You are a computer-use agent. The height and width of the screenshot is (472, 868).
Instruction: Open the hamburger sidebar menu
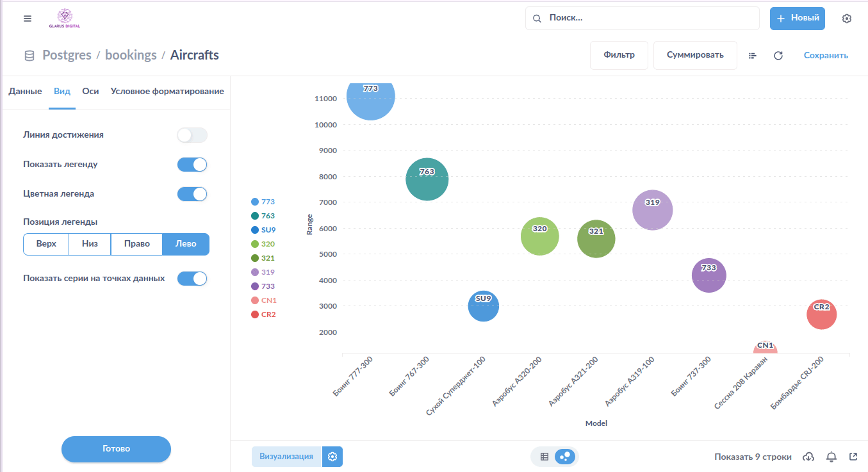point(27,19)
